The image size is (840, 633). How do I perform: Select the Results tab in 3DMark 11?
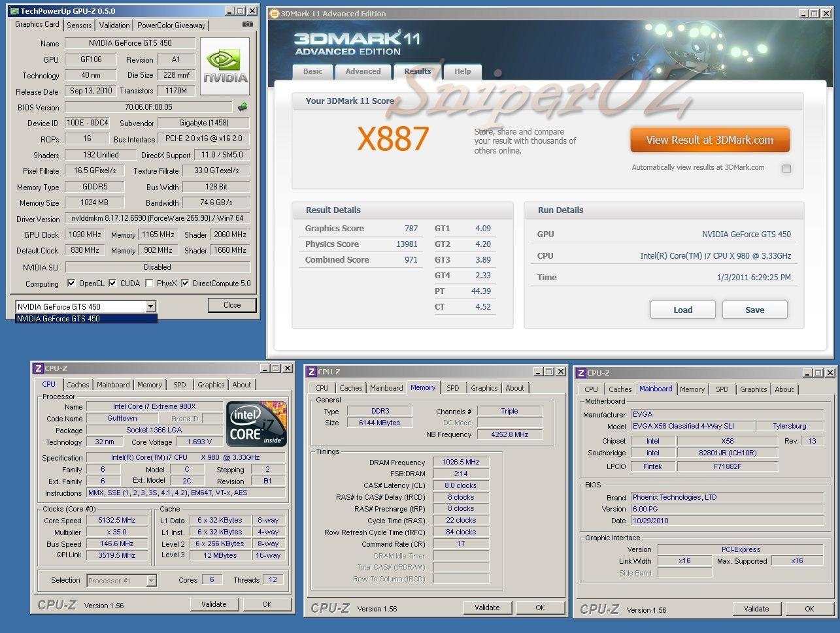click(417, 71)
